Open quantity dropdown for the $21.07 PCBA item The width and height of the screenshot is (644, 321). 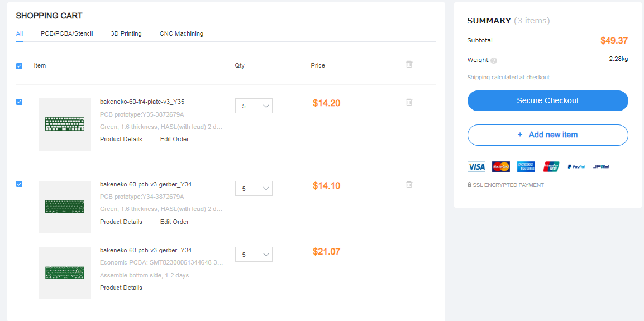254,255
